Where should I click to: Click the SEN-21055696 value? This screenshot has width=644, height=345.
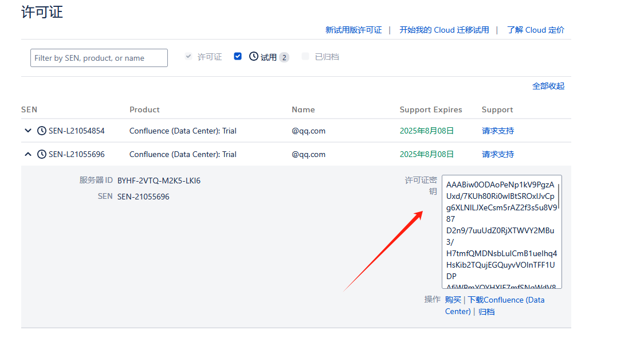click(x=143, y=197)
